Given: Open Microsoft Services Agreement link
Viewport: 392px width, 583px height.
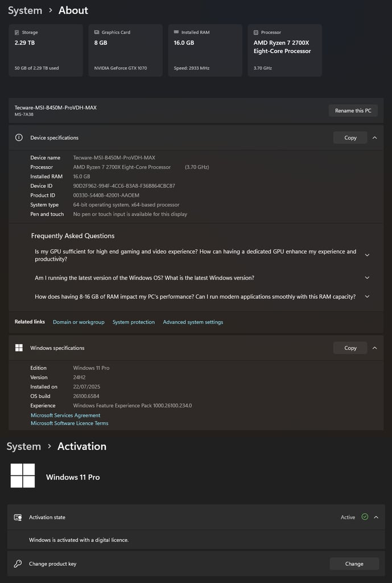Looking at the screenshot, I should [x=65, y=415].
